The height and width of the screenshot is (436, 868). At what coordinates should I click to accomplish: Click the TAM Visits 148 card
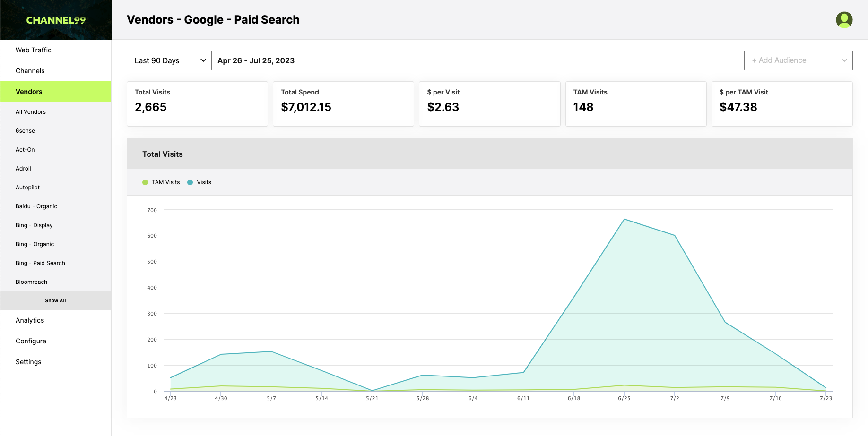tap(636, 104)
